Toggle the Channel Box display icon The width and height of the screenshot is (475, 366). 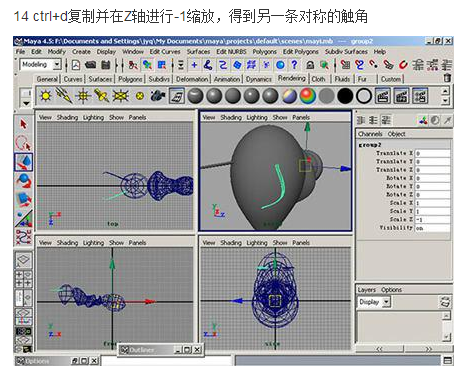386,120
